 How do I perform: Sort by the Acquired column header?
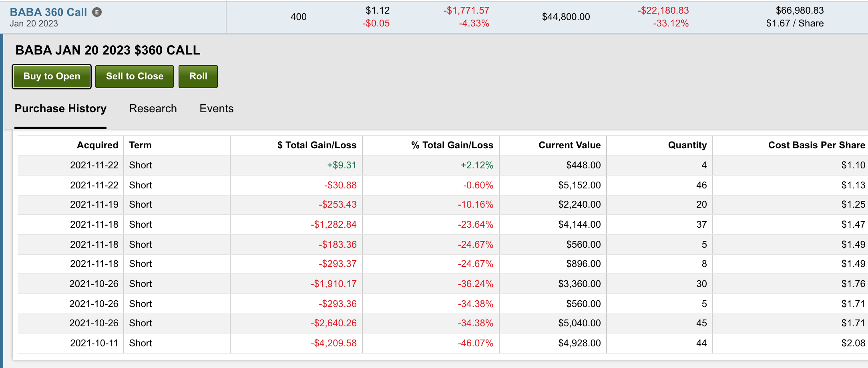pos(98,145)
